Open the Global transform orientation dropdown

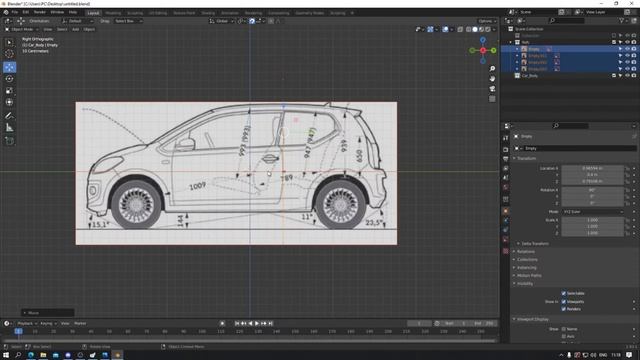(x=222, y=21)
